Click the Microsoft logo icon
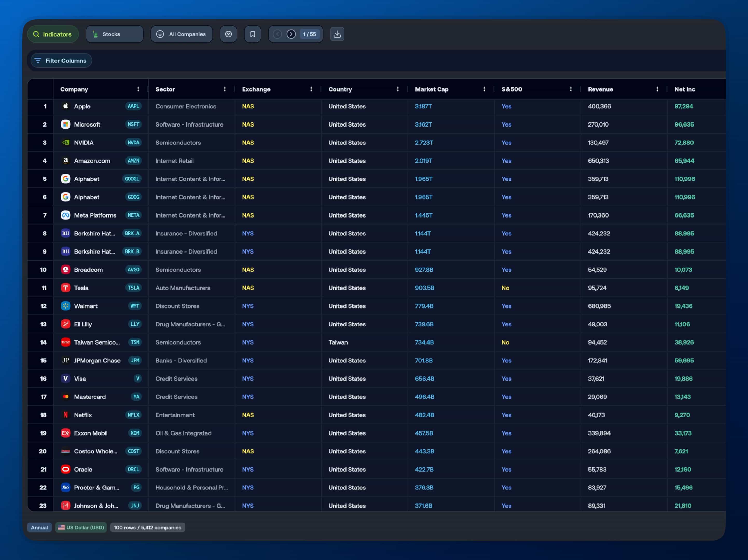 click(66, 124)
